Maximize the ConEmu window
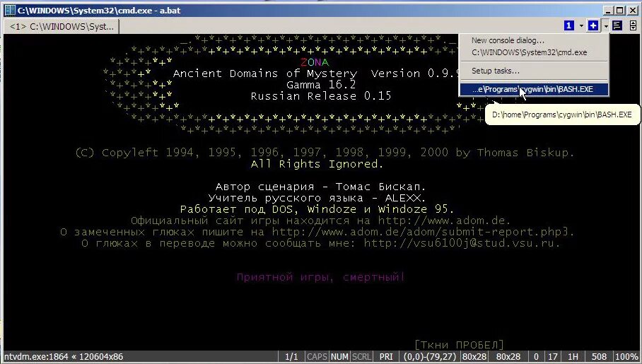Screen dimensions: 642x364 point(620,11)
